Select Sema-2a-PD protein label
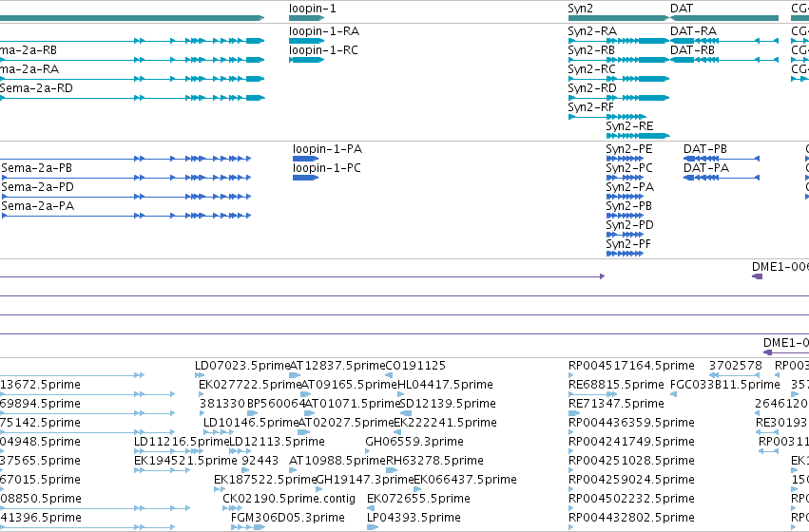Image resolution: width=809 pixels, height=532 pixels. [x=37, y=187]
